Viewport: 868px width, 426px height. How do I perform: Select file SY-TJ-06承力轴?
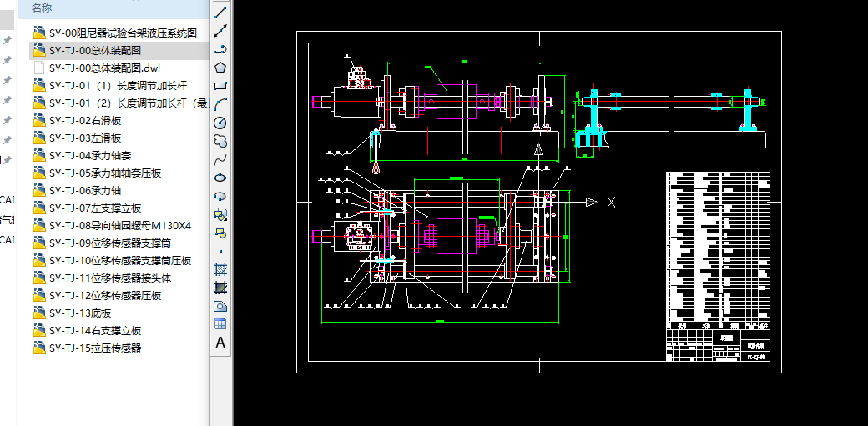click(x=78, y=191)
